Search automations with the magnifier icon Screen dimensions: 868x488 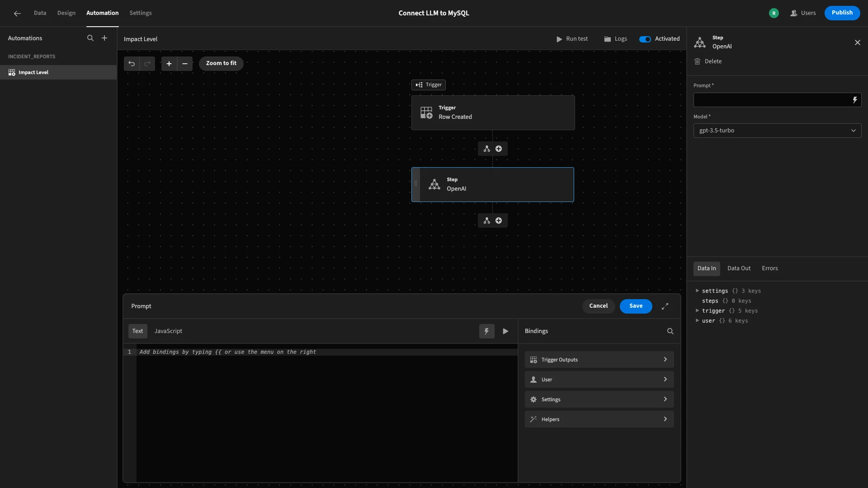coord(90,38)
